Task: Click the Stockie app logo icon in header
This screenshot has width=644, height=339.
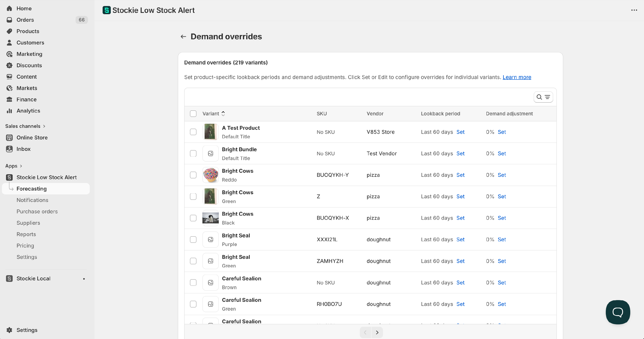Action: point(106,10)
